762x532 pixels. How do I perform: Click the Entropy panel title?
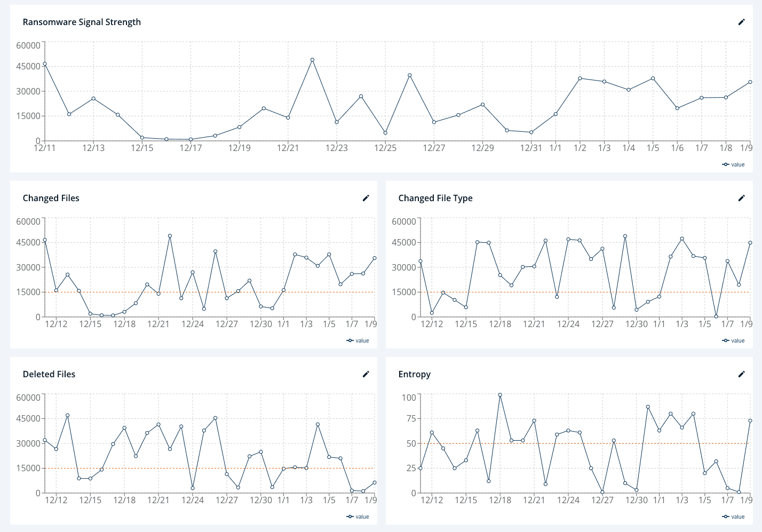click(414, 374)
